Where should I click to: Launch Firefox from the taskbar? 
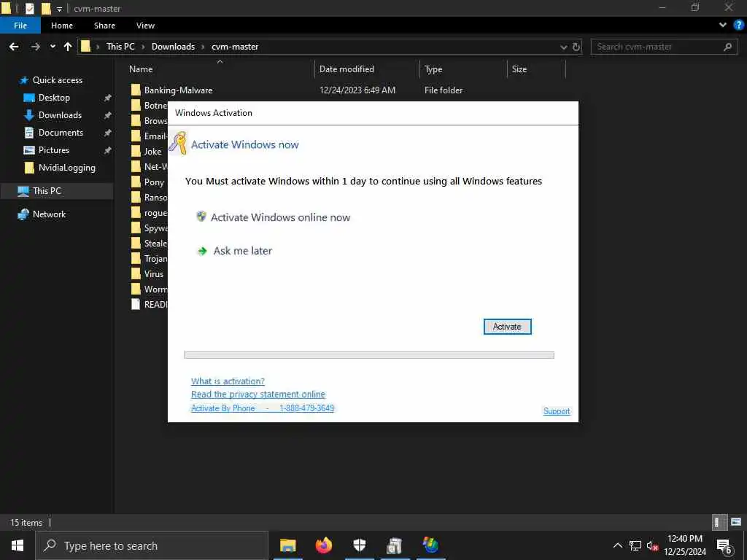click(x=323, y=545)
